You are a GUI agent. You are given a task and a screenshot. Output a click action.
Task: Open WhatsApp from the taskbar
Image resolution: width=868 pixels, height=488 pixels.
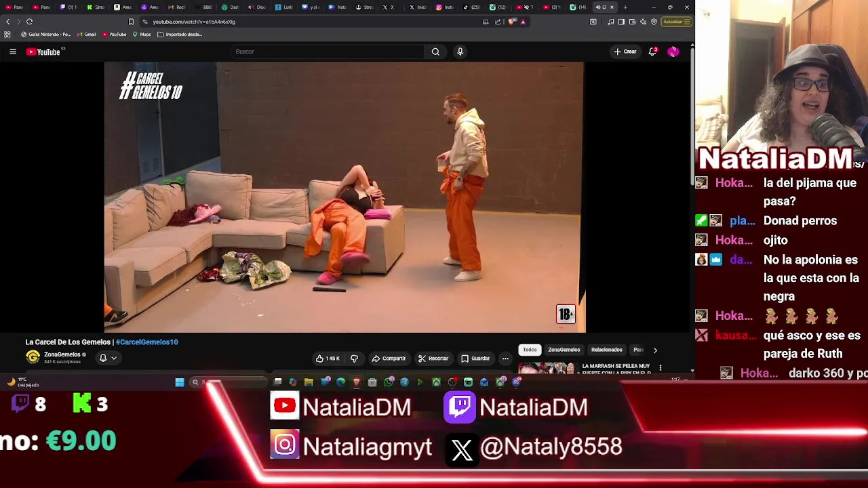click(x=389, y=382)
